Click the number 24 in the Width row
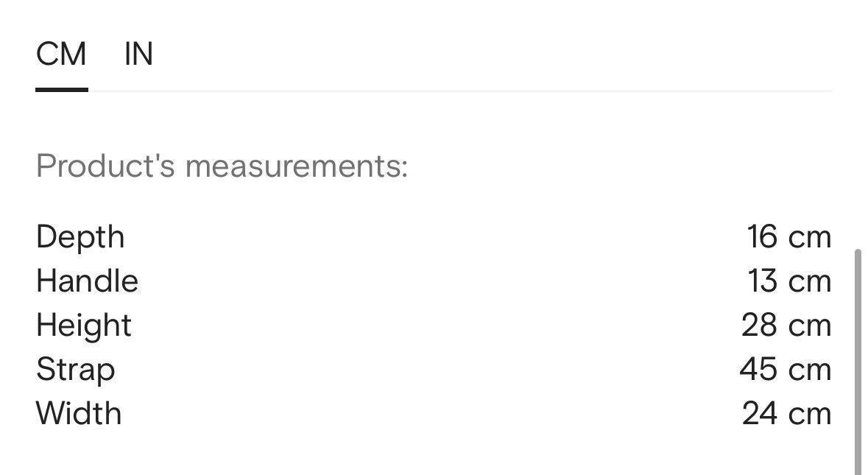 click(759, 414)
